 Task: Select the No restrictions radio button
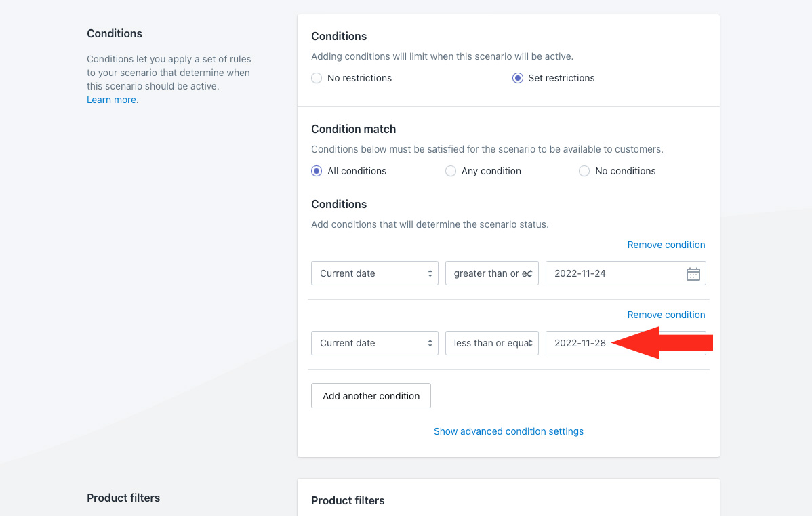pyautogui.click(x=317, y=78)
